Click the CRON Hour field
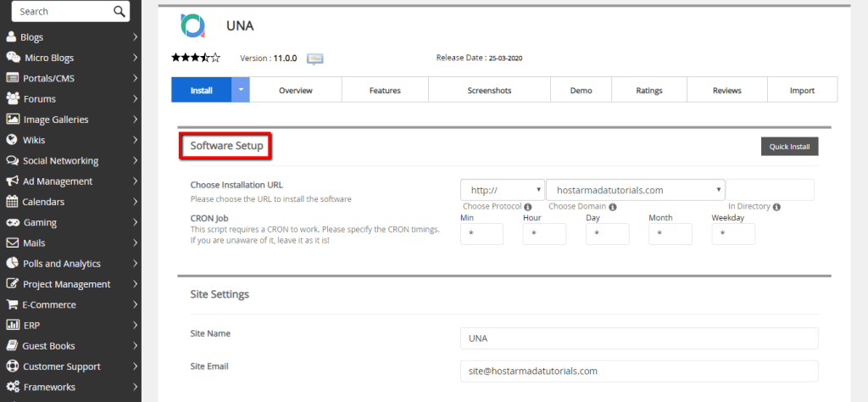Screen dimensions: 868x402 click(x=545, y=234)
